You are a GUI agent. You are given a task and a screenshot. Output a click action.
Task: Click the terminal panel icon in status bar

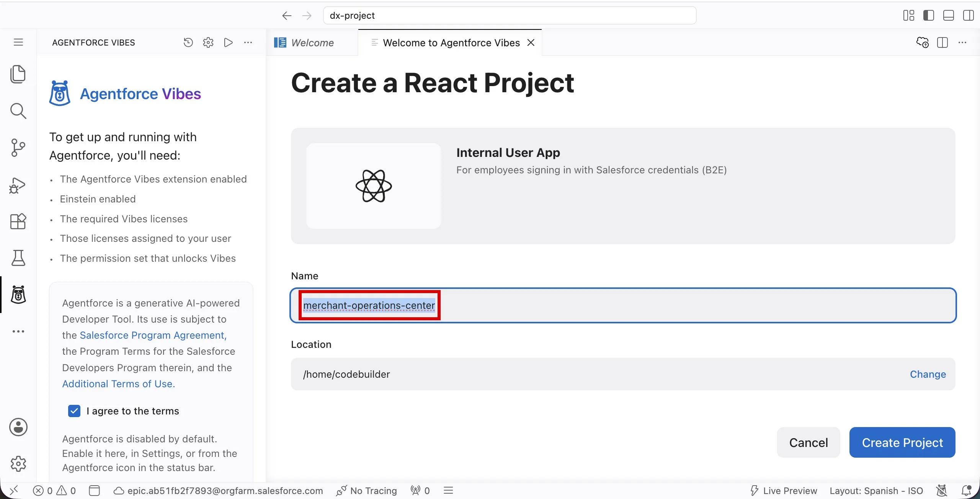(94, 491)
